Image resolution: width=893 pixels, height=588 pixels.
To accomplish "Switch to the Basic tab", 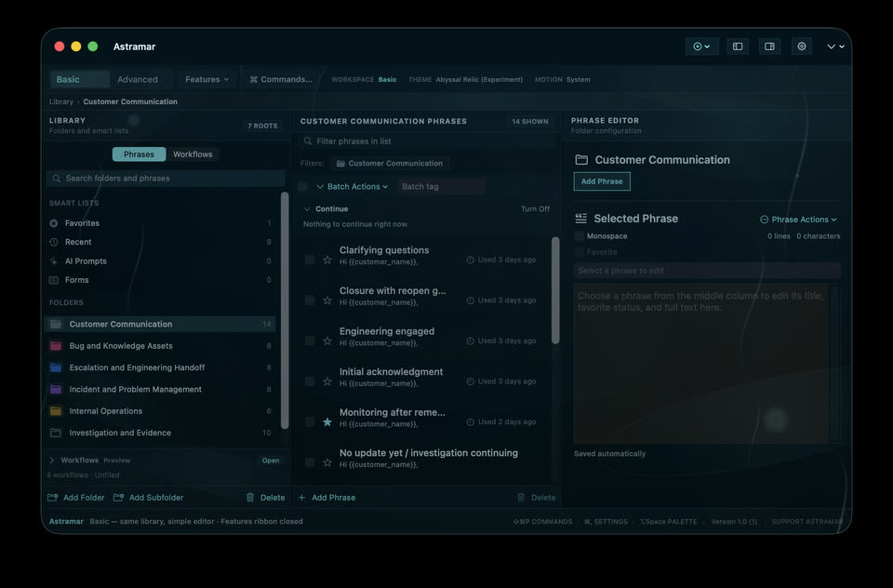I will pos(79,79).
